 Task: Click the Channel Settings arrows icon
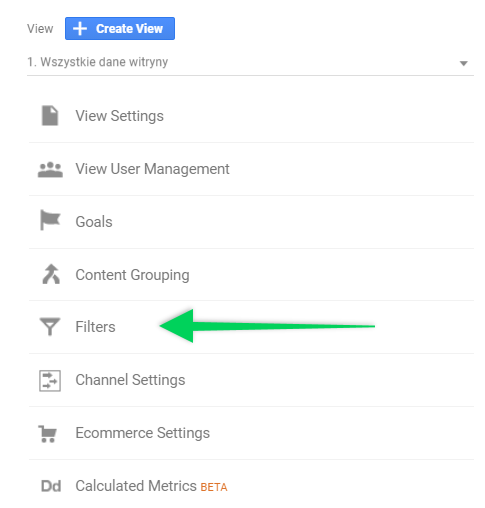click(50, 380)
